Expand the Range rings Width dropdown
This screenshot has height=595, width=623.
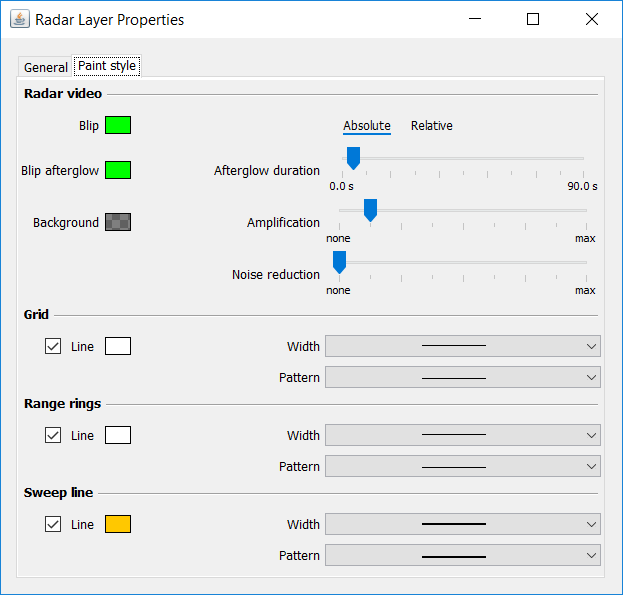tap(462, 435)
